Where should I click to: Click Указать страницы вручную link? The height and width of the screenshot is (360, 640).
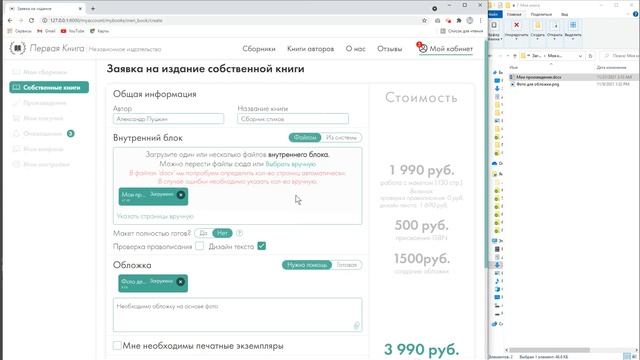(x=155, y=216)
